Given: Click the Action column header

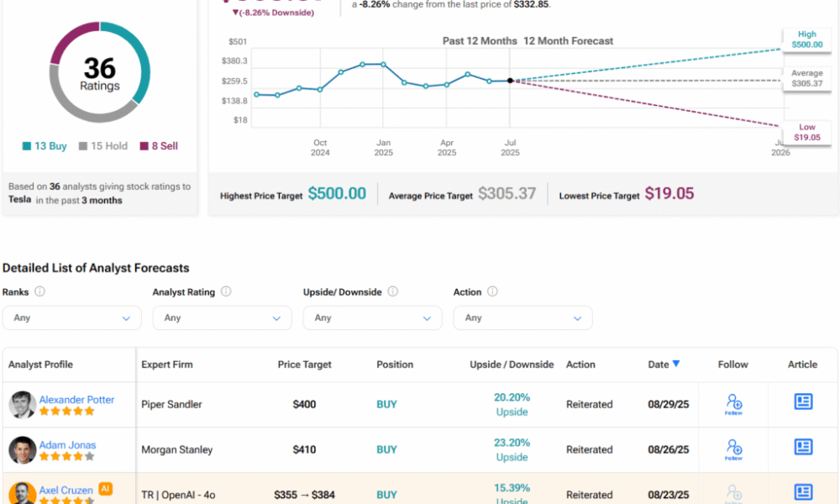Looking at the screenshot, I should click(580, 365).
